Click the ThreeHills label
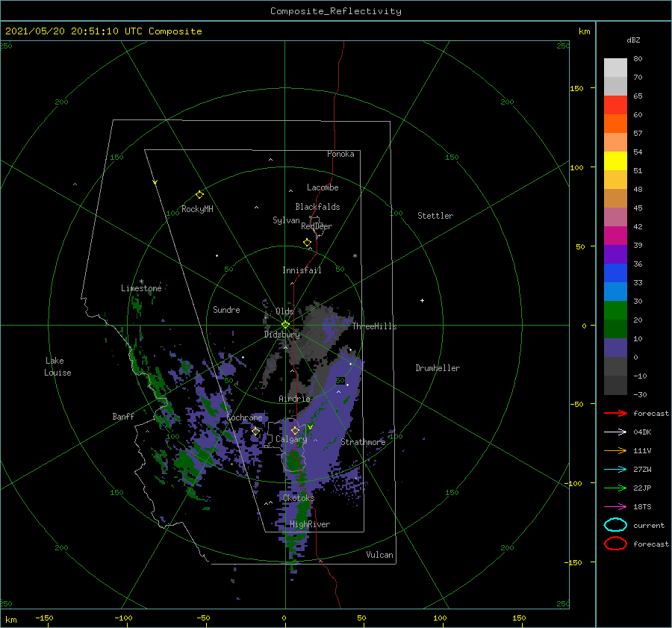 click(375, 326)
